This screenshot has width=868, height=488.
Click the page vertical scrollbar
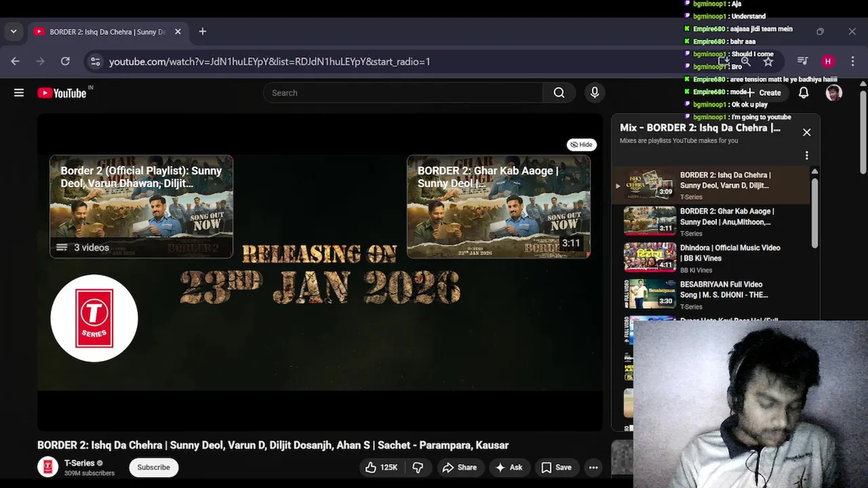pos(863,132)
